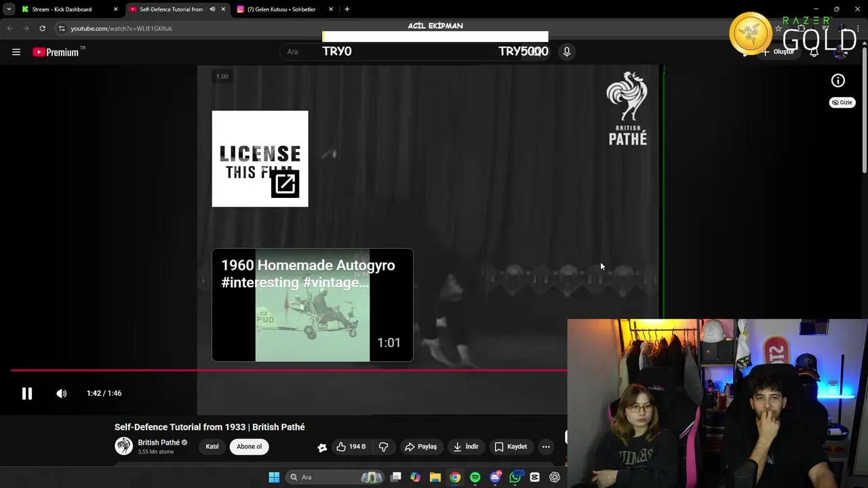
Task: Switch to the Stream - Kick Dashboard tab
Action: 61,9
